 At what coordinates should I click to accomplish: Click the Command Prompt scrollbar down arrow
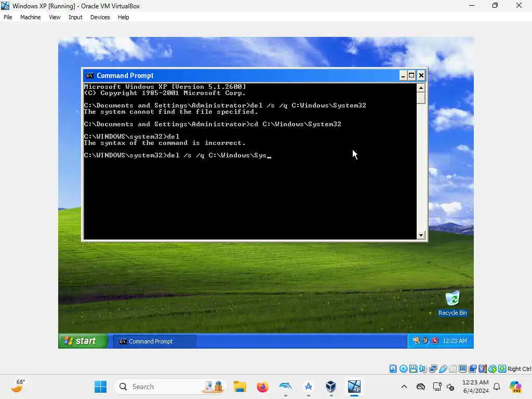[x=421, y=235]
